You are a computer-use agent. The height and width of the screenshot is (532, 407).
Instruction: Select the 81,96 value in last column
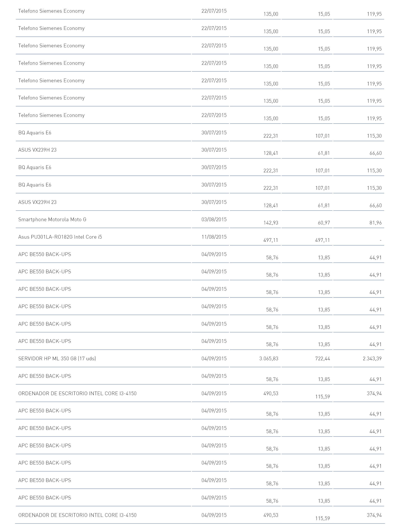tap(375, 223)
